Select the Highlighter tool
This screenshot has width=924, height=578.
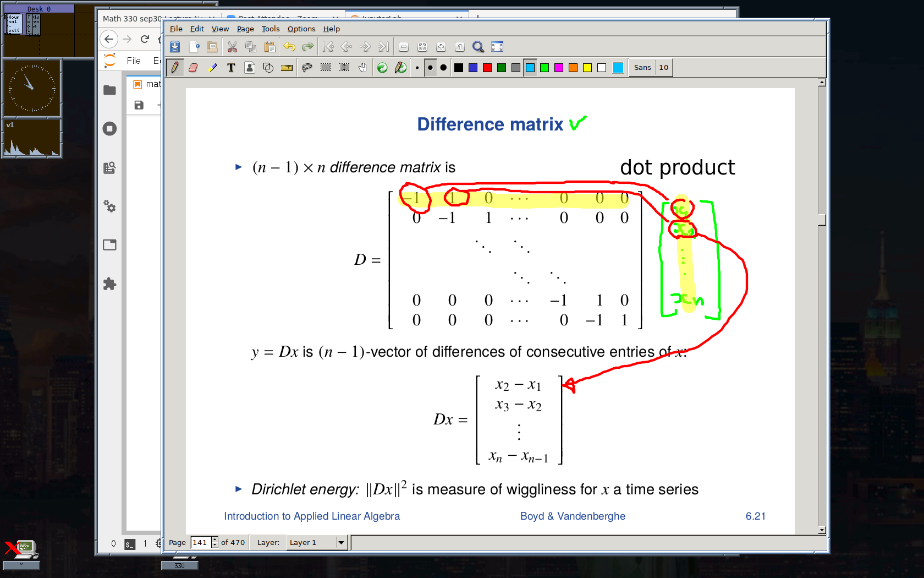(212, 68)
